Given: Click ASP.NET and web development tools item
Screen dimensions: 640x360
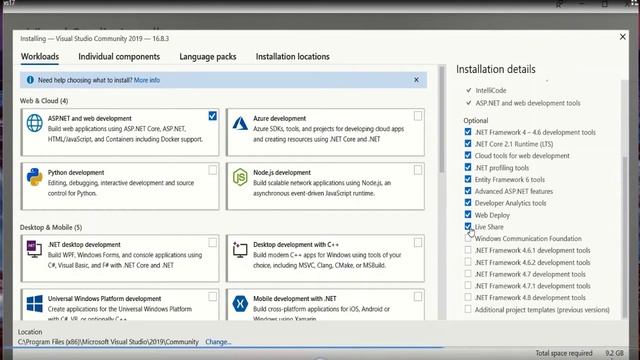Looking at the screenshot, I should click(x=528, y=103).
